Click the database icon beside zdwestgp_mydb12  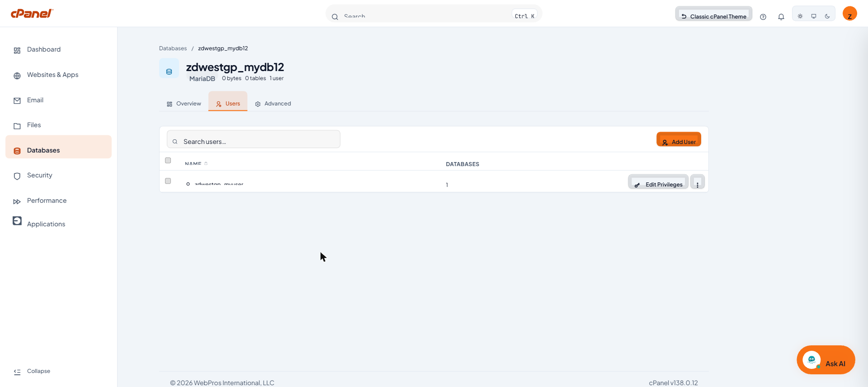coord(169,69)
